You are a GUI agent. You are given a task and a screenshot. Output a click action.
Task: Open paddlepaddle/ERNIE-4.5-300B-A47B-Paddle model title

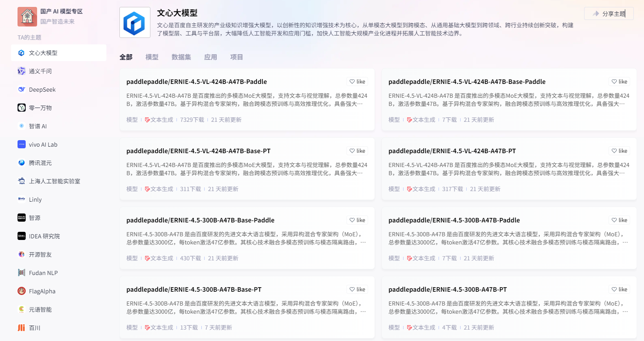[x=454, y=220]
